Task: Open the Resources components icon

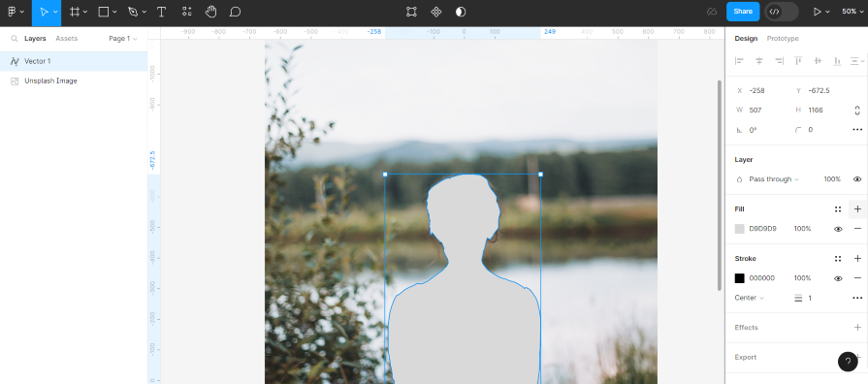Action: click(x=186, y=12)
